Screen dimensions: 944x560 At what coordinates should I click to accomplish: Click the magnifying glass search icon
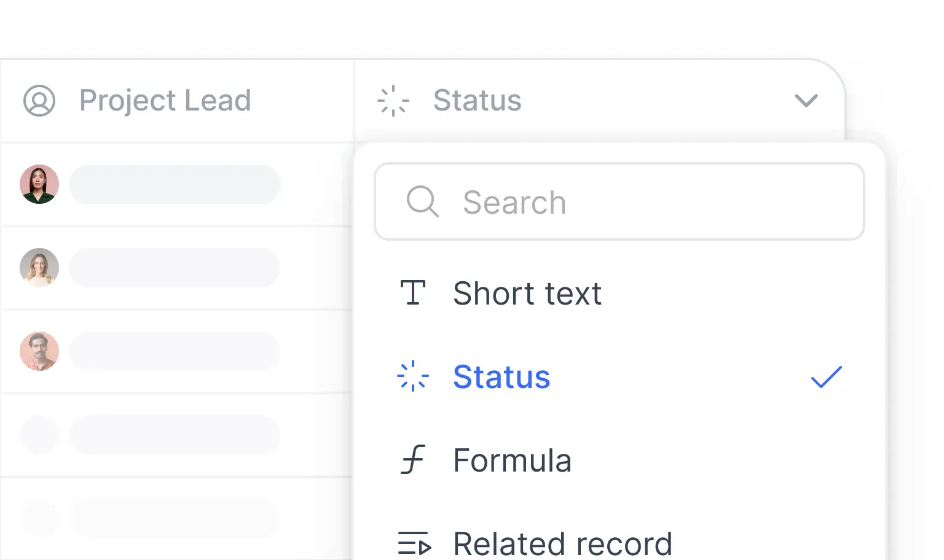(422, 201)
